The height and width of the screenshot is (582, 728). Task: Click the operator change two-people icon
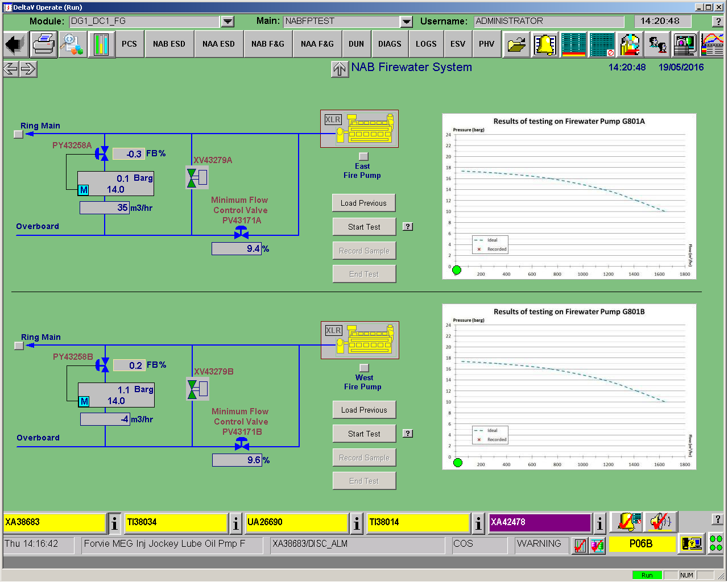[x=657, y=44]
